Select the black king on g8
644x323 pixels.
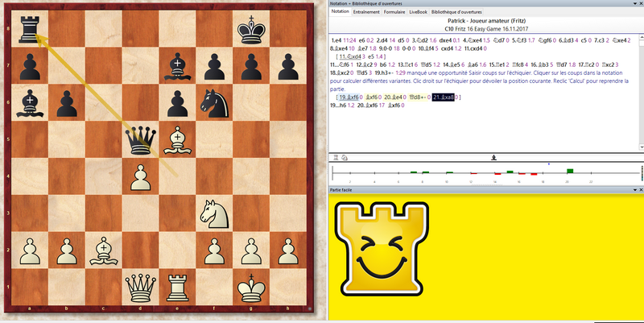tap(251, 29)
